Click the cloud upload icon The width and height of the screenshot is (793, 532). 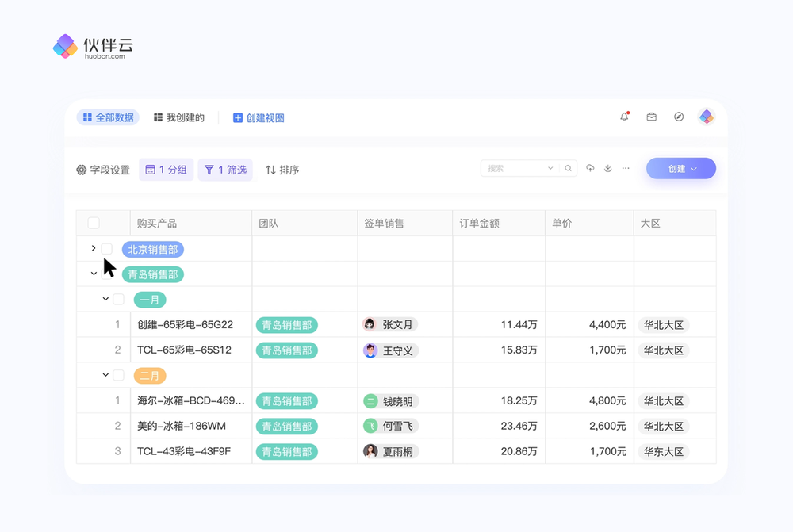pos(590,168)
